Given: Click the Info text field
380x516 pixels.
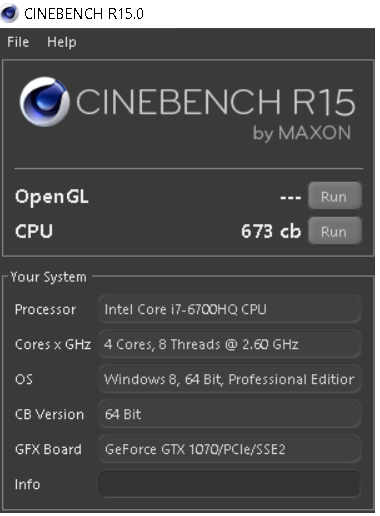Looking at the screenshot, I should 229,484.
